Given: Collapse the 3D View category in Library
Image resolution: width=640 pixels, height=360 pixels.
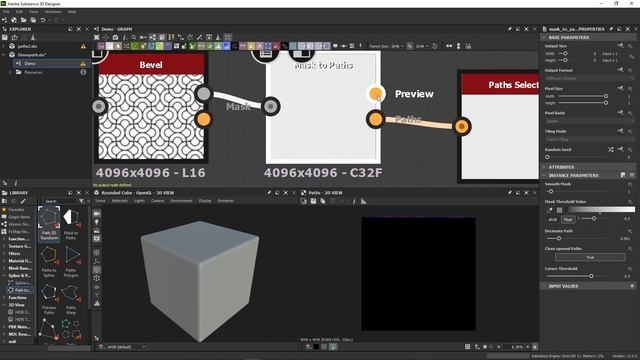Looking at the screenshot, I should [x=4, y=305].
